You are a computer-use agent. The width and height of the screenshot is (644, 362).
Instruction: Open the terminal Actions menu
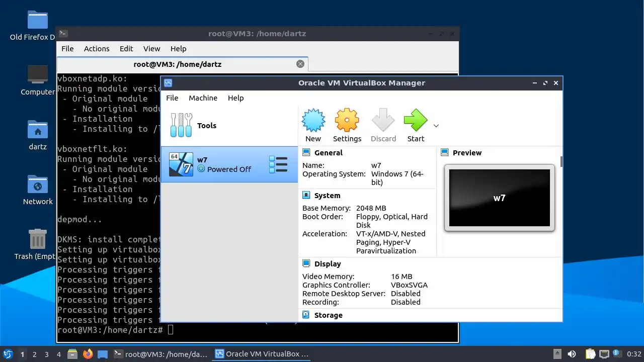pos(97,49)
